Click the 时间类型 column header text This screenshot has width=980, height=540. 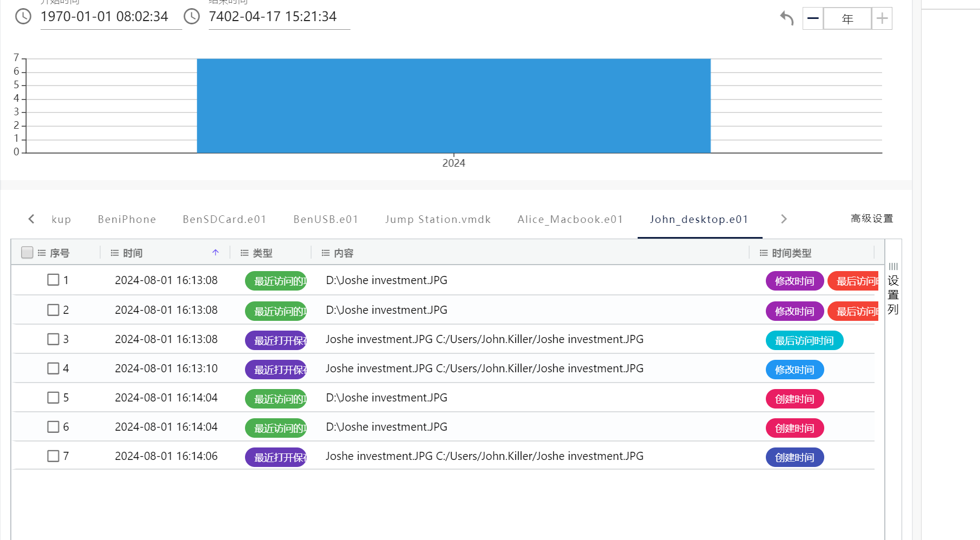click(792, 253)
